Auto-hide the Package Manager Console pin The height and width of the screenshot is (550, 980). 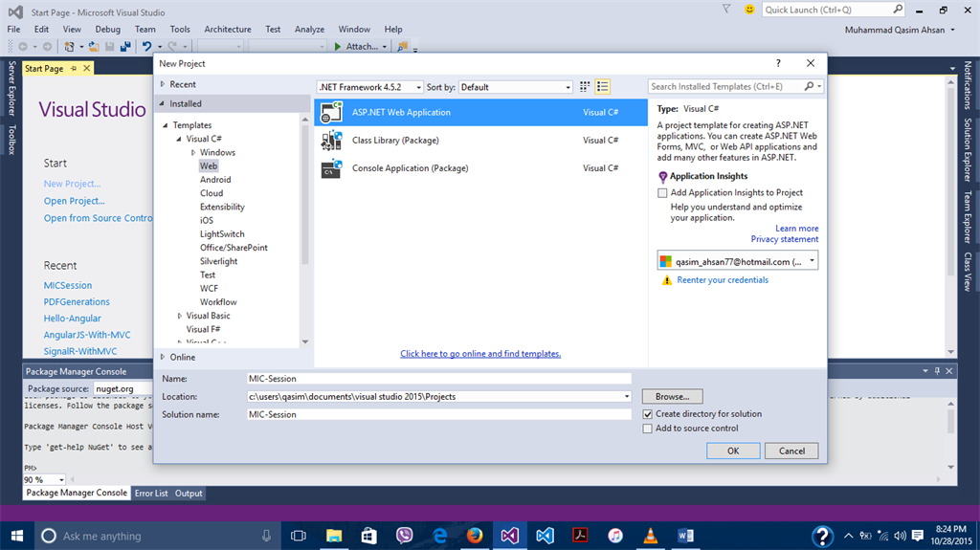[x=937, y=371]
